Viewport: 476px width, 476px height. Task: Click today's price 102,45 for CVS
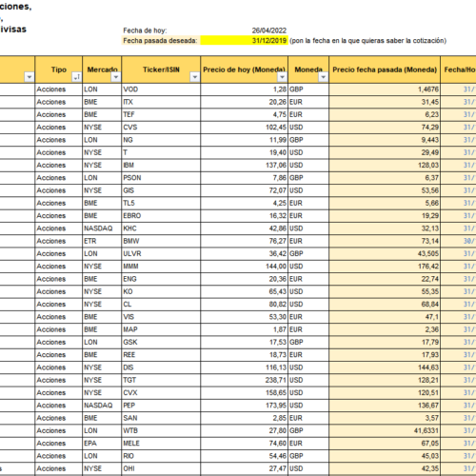point(245,128)
